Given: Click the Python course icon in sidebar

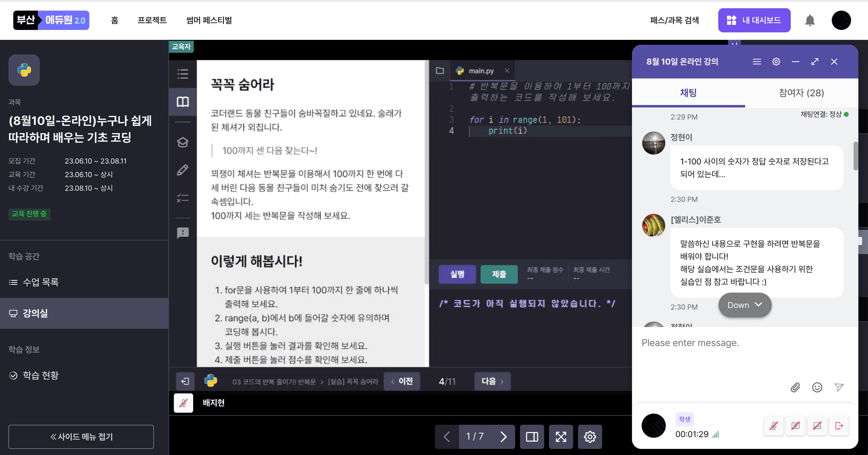Looking at the screenshot, I should coord(24,70).
